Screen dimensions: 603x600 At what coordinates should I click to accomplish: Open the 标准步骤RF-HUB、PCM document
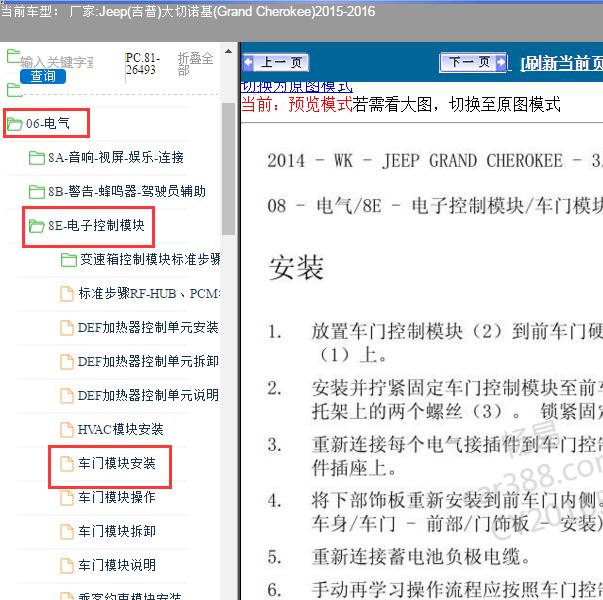point(149,293)
